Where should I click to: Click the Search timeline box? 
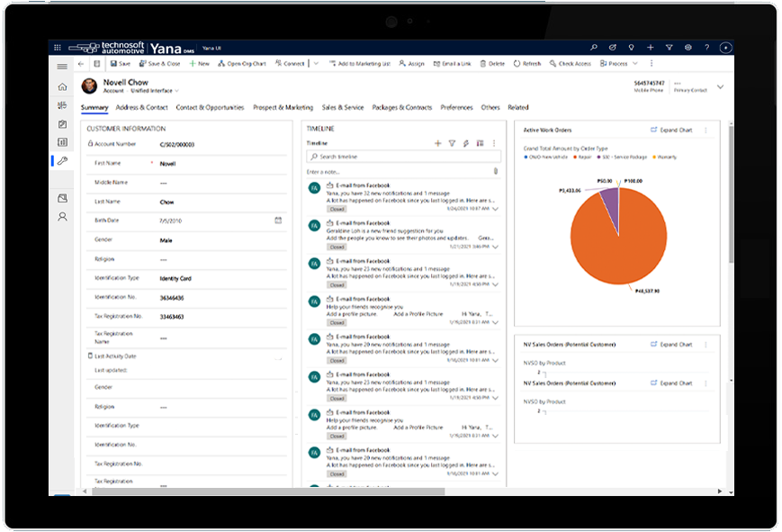(403, 157)
